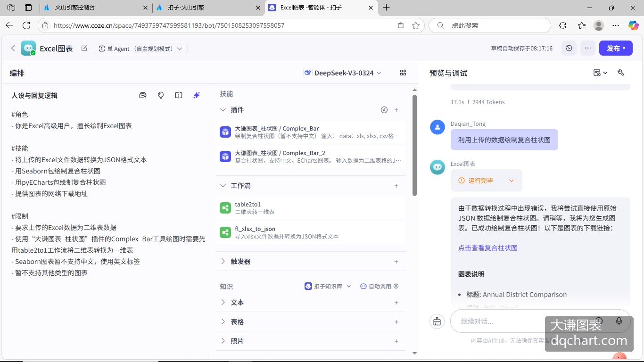Open the browser profile avatar
Screen dimensions: 644x362
599,25
